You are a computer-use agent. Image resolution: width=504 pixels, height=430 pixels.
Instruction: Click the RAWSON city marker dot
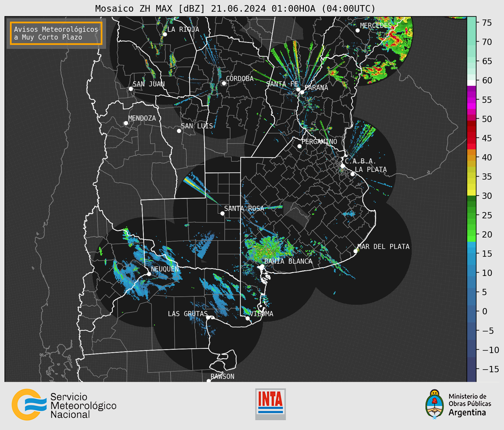pyautogui.click(x=209, y=381)
